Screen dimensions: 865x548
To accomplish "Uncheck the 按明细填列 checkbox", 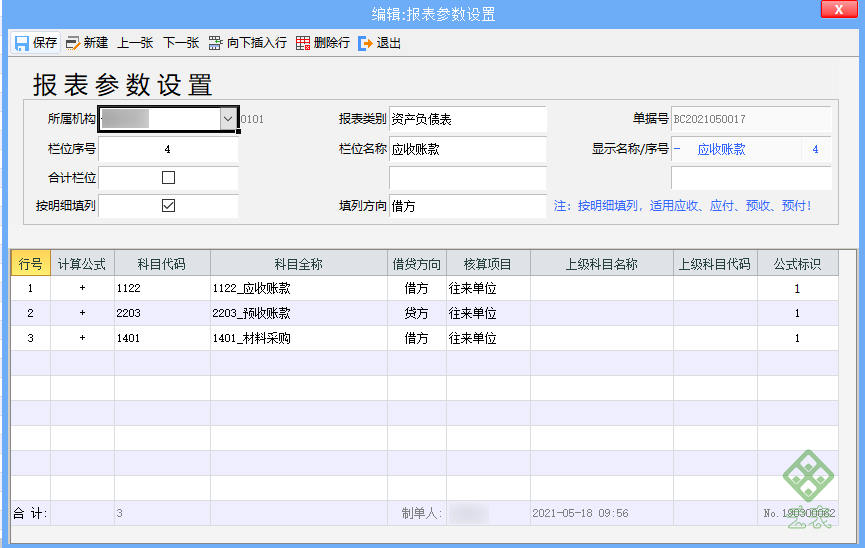I will coord(168,205).
